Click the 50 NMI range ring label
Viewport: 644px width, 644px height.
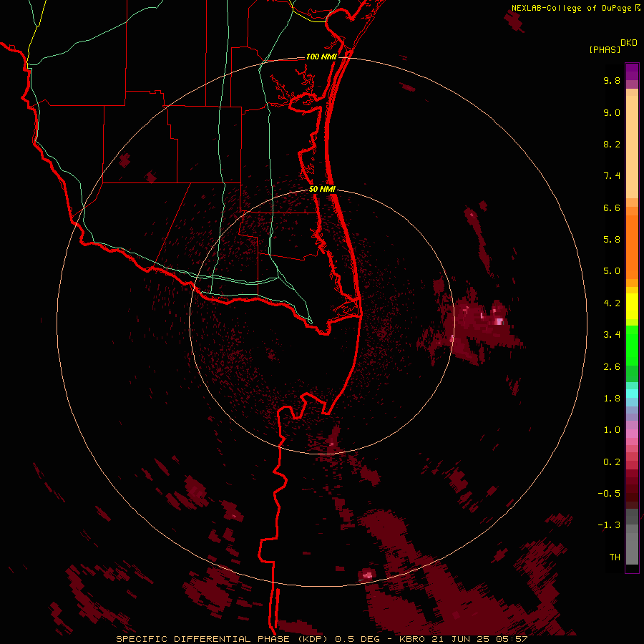click(x=322, y=189)
